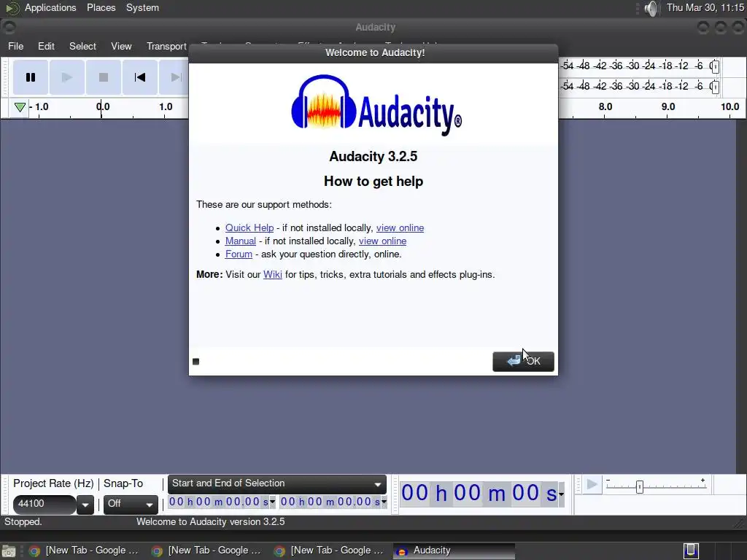Click the selection start time field

[x=218, y=502]
